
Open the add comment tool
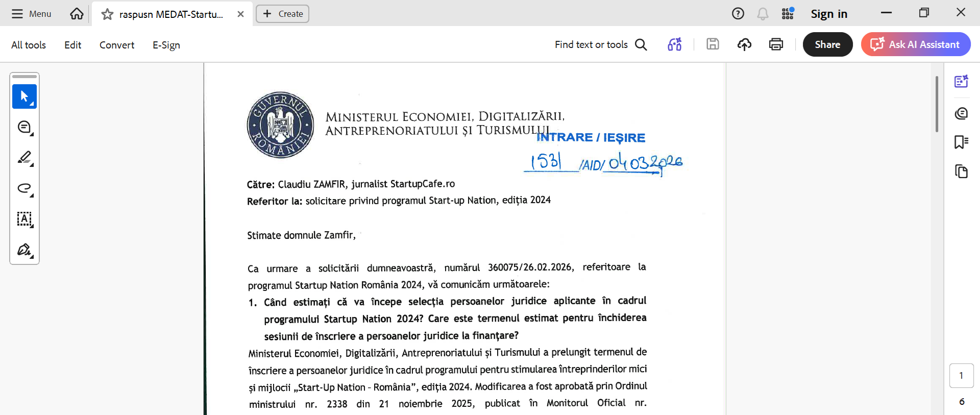coord(24,127)
